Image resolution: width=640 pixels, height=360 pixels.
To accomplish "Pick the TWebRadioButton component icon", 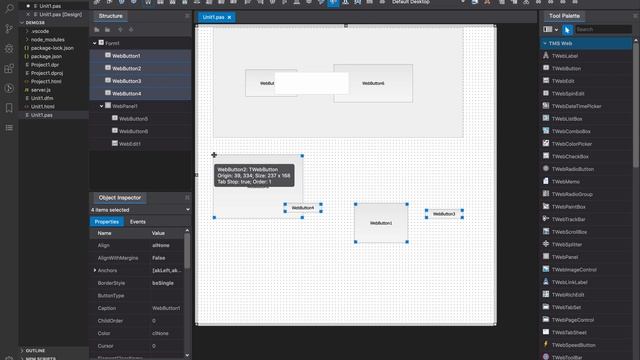I will tap(546, 169).
